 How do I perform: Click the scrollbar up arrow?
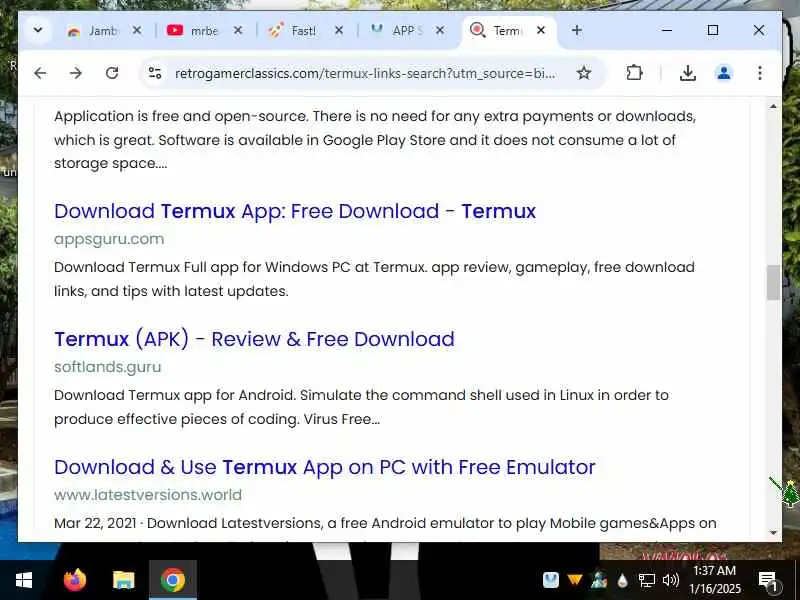tap(773, 107)
